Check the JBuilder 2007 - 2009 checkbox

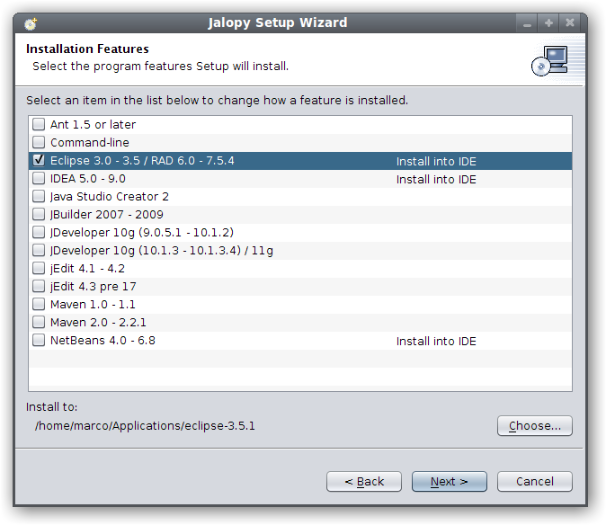click(x=38, y=214)
